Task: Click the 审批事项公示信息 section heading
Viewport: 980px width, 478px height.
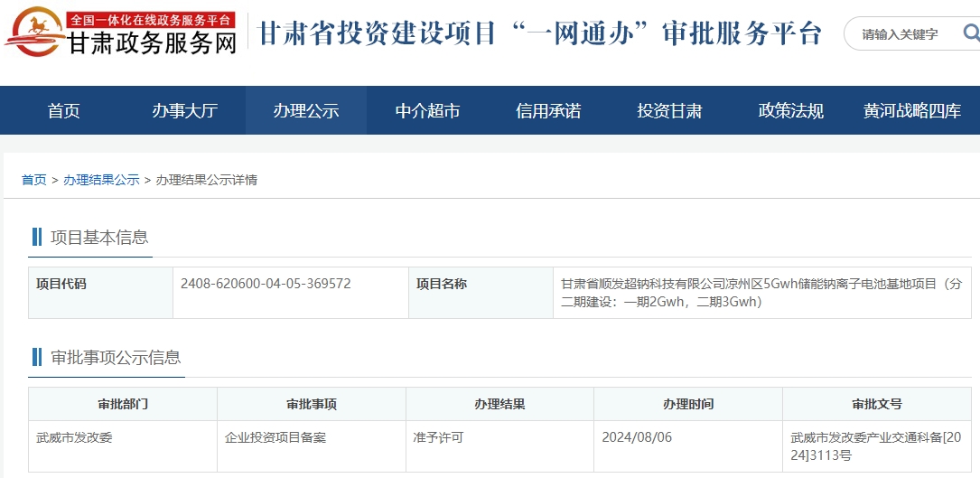Action: point(115,357)
